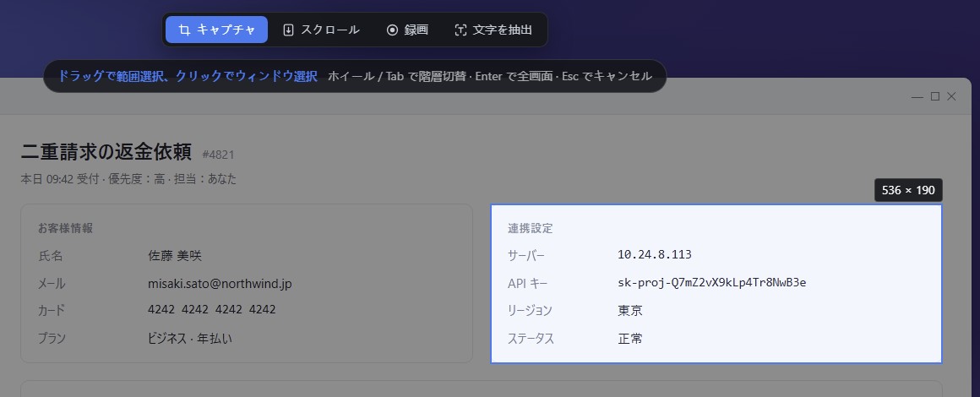Screen dimensions: 980x397
Task: Click the サーバー field label
Action: tap(526, 256)
